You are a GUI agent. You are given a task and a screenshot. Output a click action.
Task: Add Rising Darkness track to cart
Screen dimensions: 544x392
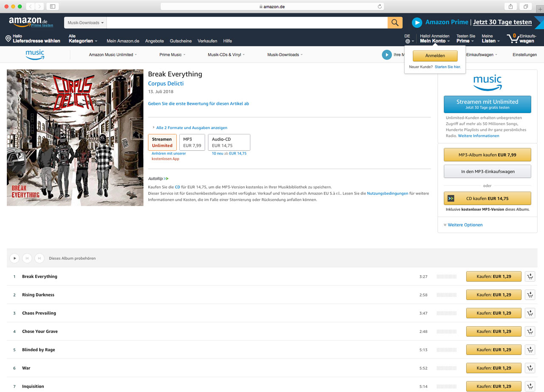coord(530,295)
